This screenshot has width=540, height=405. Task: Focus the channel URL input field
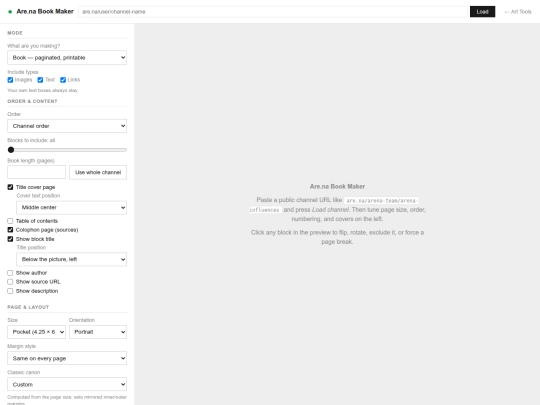[273, 12]
